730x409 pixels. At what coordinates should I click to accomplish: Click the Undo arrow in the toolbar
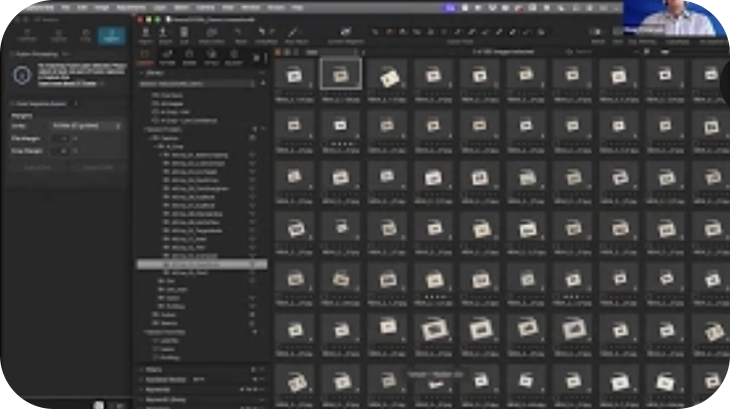[262, 32]
